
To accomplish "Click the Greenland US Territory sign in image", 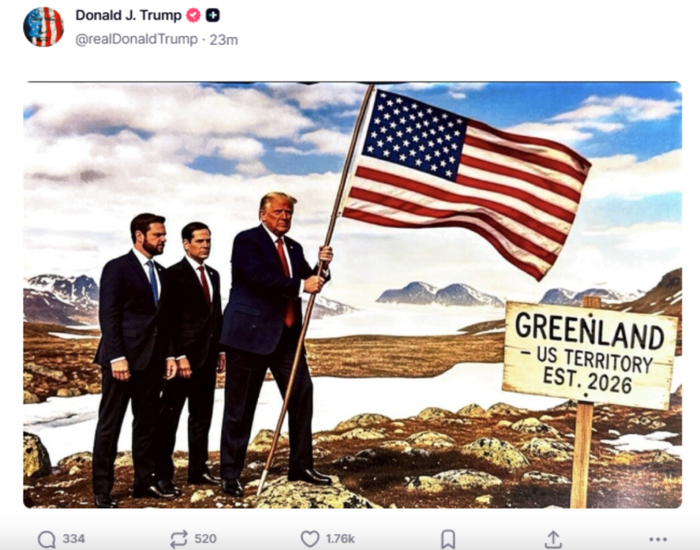I will point(590,355).
